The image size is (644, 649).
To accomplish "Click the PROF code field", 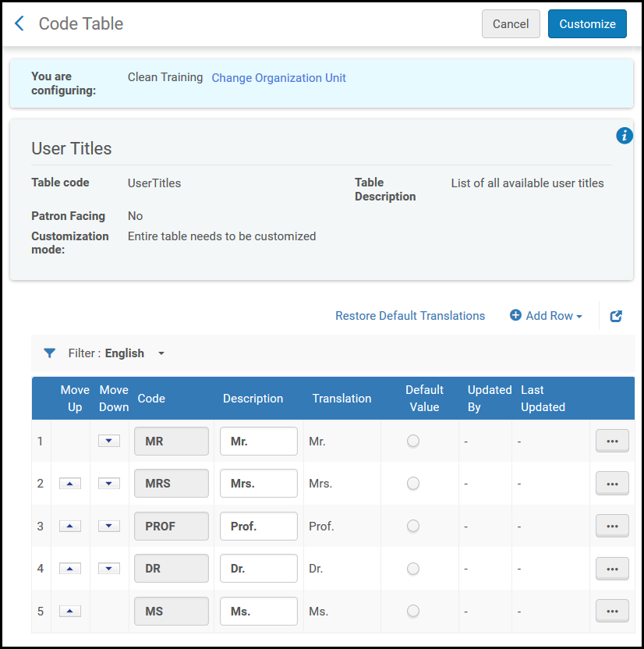I will (x=172, y=526).
